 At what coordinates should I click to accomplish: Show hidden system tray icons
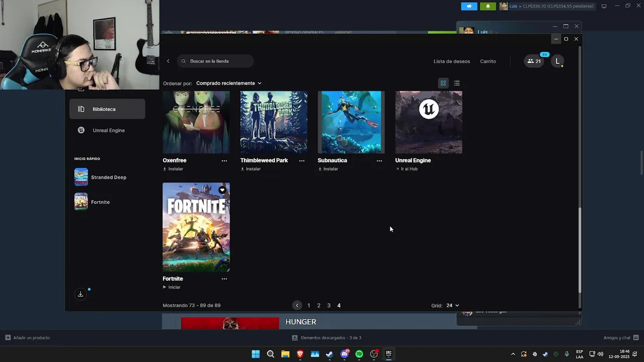[513, 354]
